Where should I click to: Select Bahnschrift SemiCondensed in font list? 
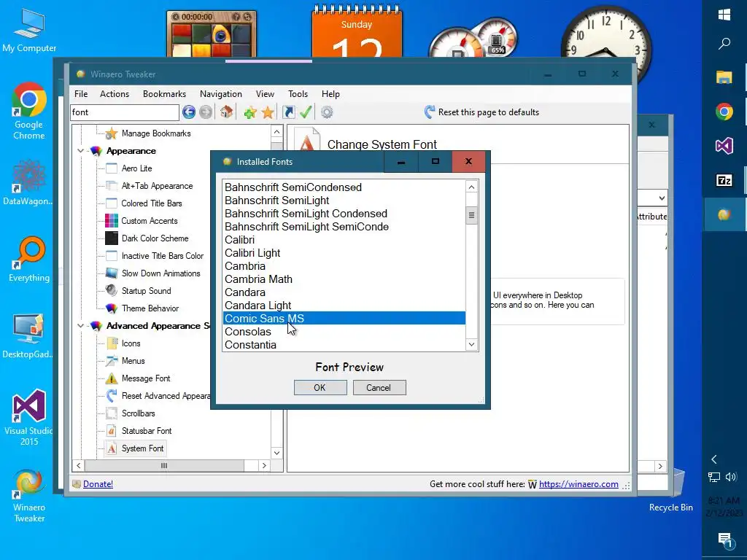pos(344,187)
